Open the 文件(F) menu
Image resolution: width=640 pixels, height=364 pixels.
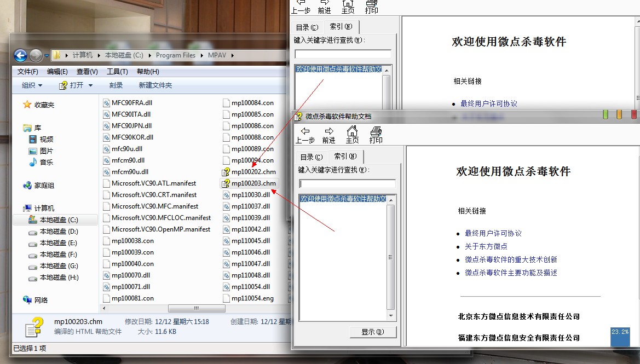(28, 72)
